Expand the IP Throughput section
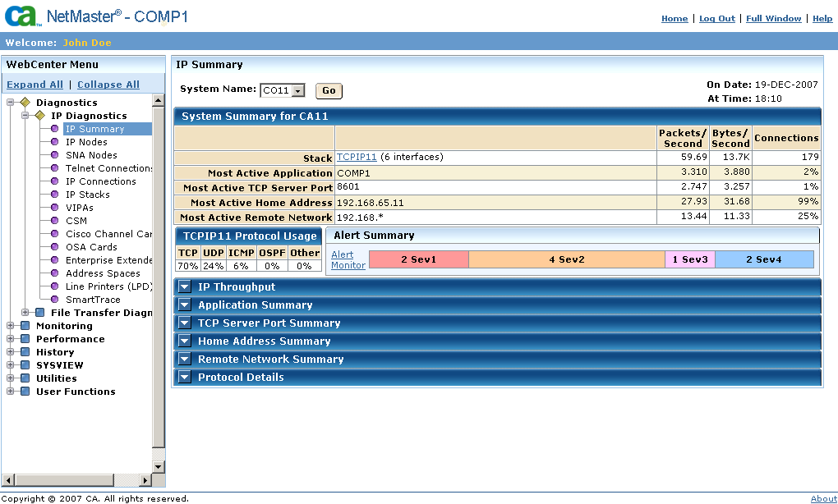 [x=184, y=286]
